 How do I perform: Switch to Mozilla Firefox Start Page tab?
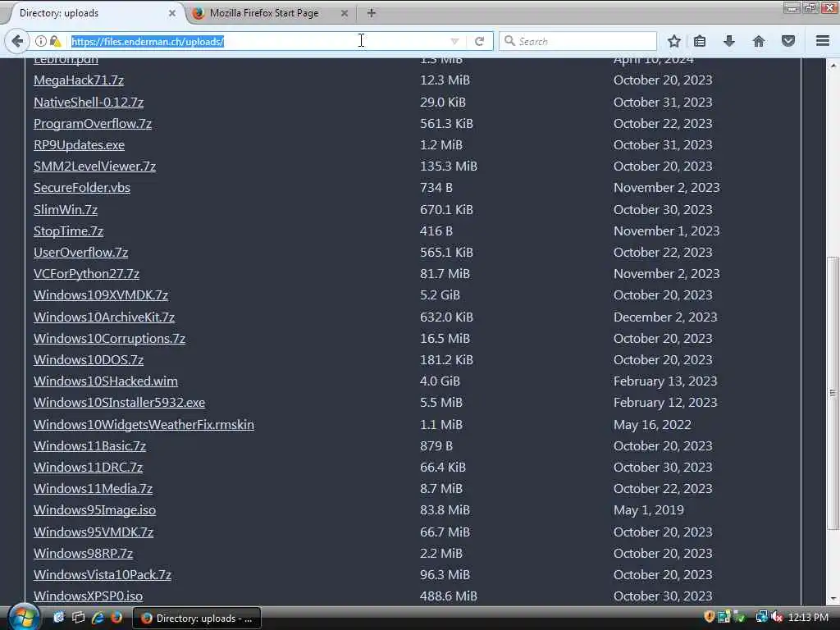[x=271, y=13]
